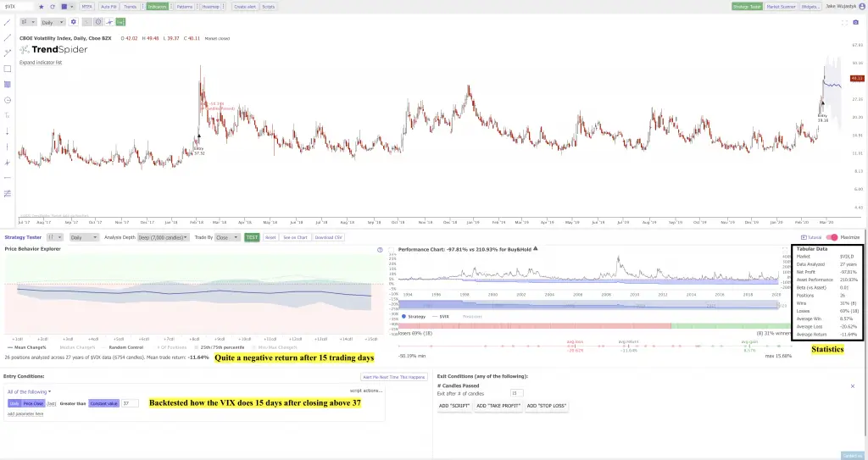
Task: Click Expand indicator list
Action: (x=41, y=63)
